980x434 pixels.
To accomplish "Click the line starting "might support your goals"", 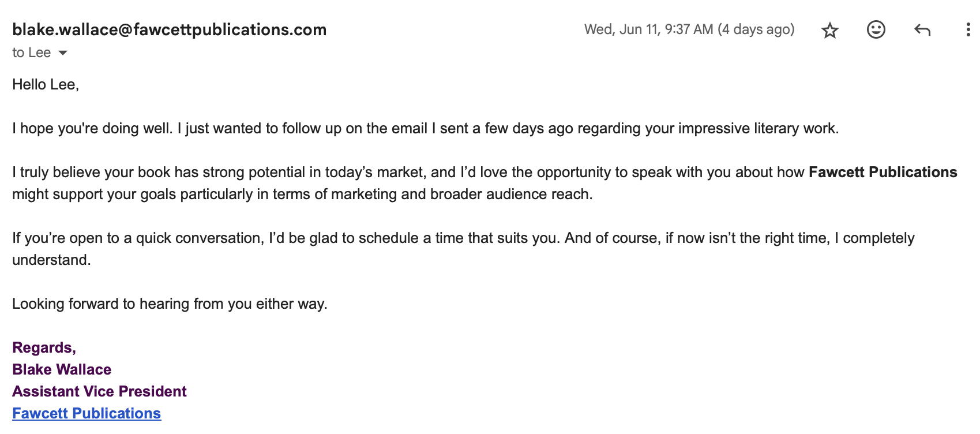I will [x=303, y=194].
